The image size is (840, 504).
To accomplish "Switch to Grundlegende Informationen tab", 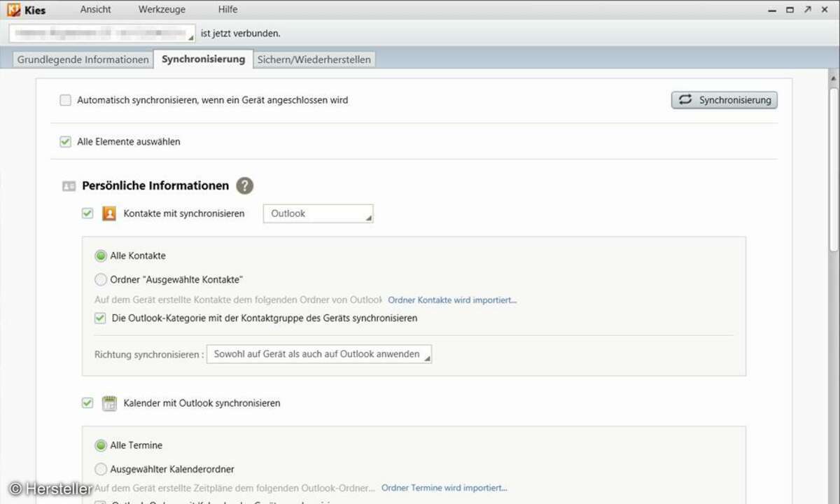I will coord(83,59).
